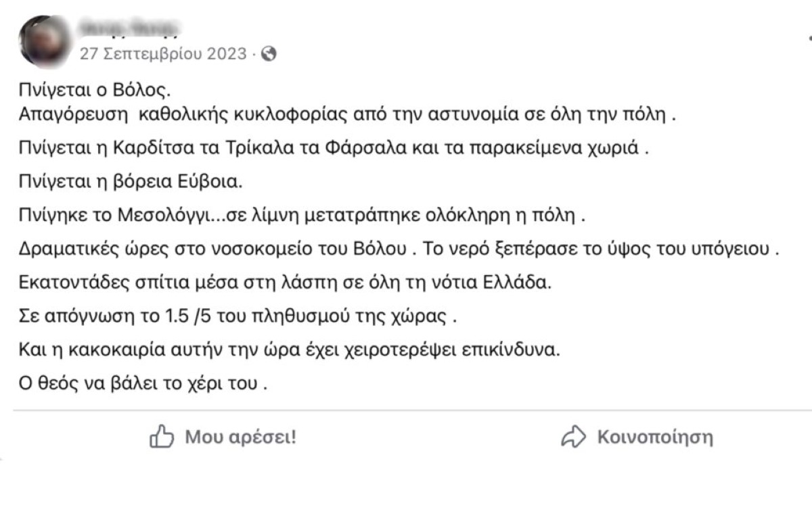Open the blurred profile picture

point(46,39)
